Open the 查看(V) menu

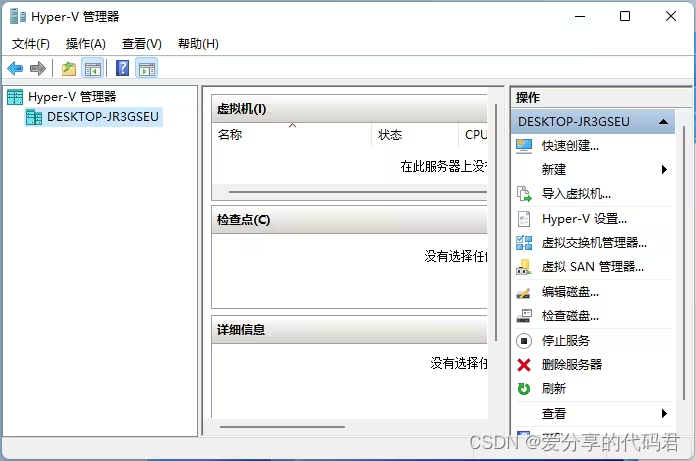pos(142,44)
